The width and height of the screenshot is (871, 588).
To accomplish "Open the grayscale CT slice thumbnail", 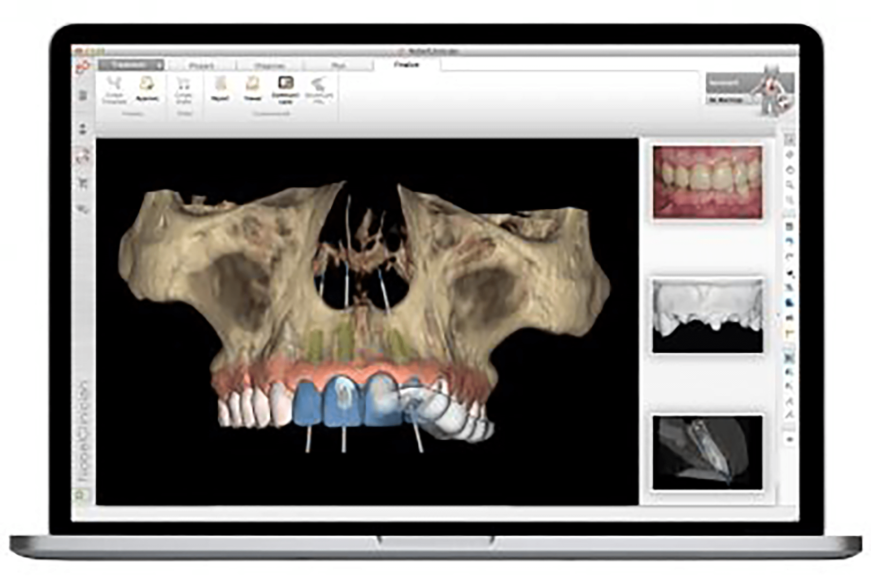I will [x=707, y=452].
